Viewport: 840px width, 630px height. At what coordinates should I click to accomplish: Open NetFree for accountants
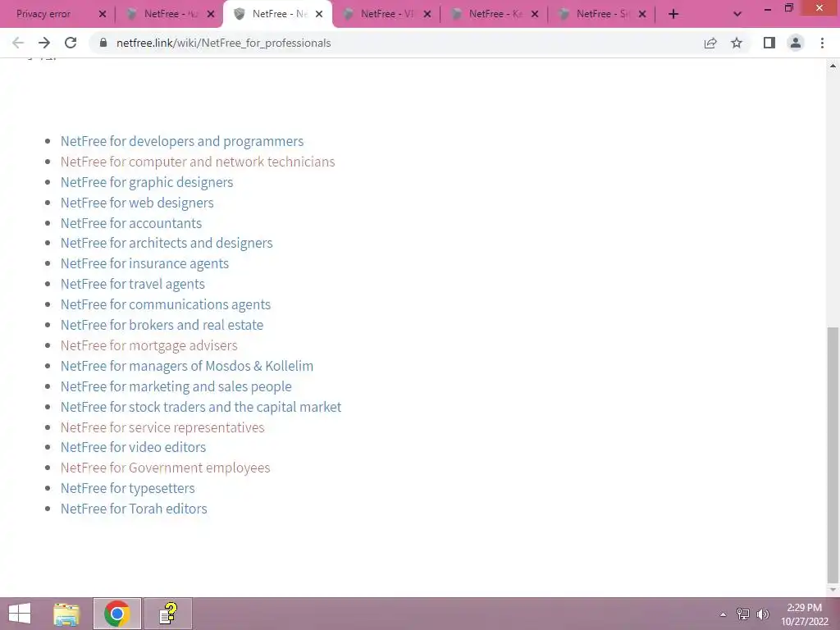point(131,223)
